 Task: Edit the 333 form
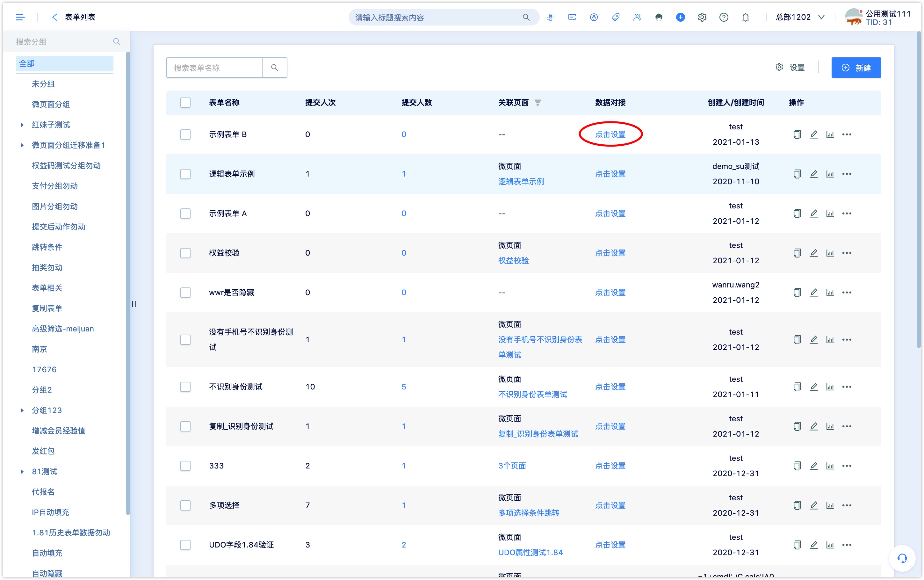[813, 466]
